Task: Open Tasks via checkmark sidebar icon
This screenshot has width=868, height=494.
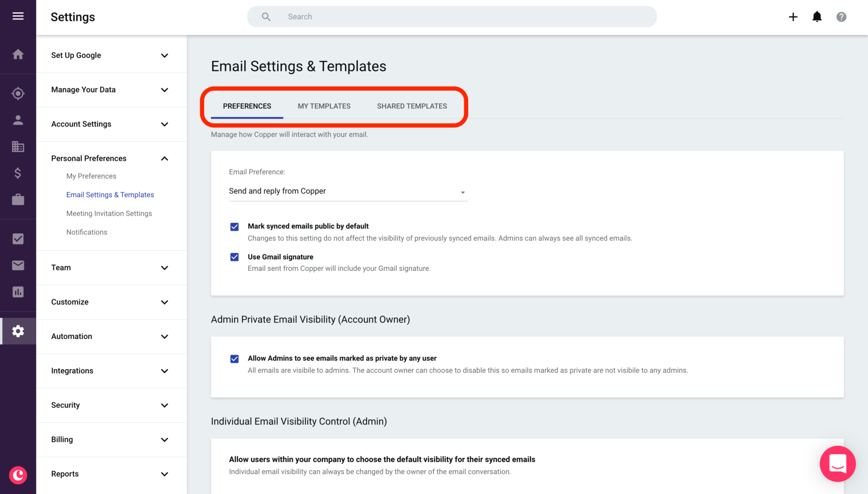Action: click(18, 239)
